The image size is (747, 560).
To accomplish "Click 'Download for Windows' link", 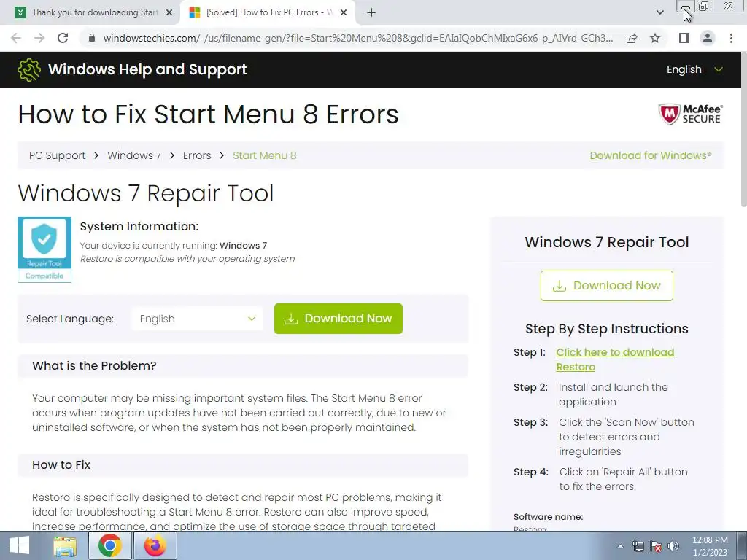I will point(651,156).
